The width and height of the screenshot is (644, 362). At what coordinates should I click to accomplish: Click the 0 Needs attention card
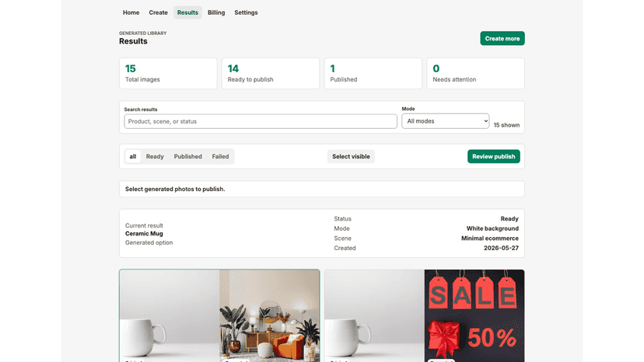[x=475, y=74]
